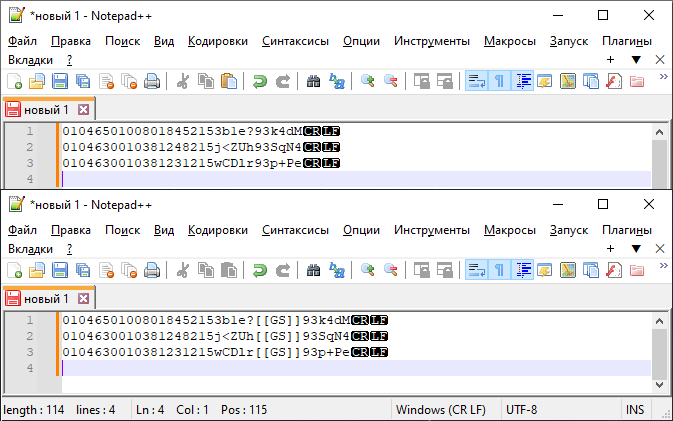The width and height of the screenshot is (673, 421).
Task: Toggle Word wrap button in upper toolbar
Action: (x=476, y=81)
